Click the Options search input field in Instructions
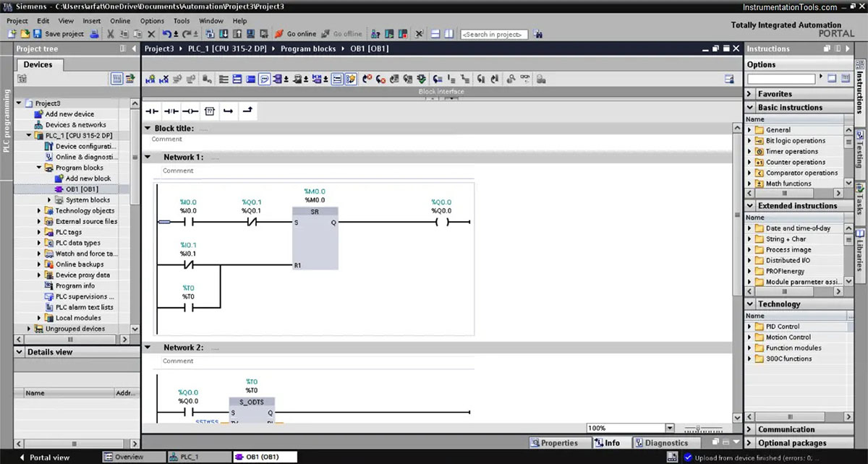Screen dimensions: 868x464 781,78
